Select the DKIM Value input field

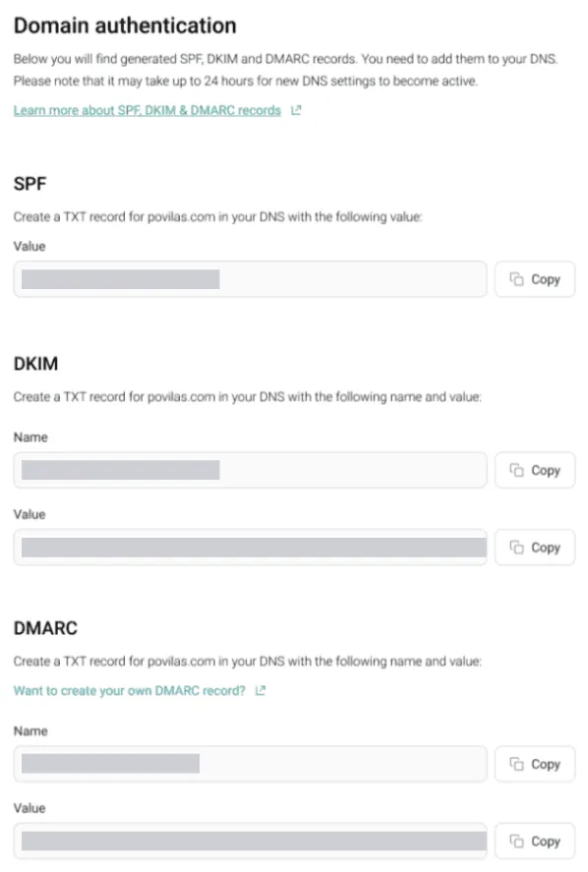(251, 548)
